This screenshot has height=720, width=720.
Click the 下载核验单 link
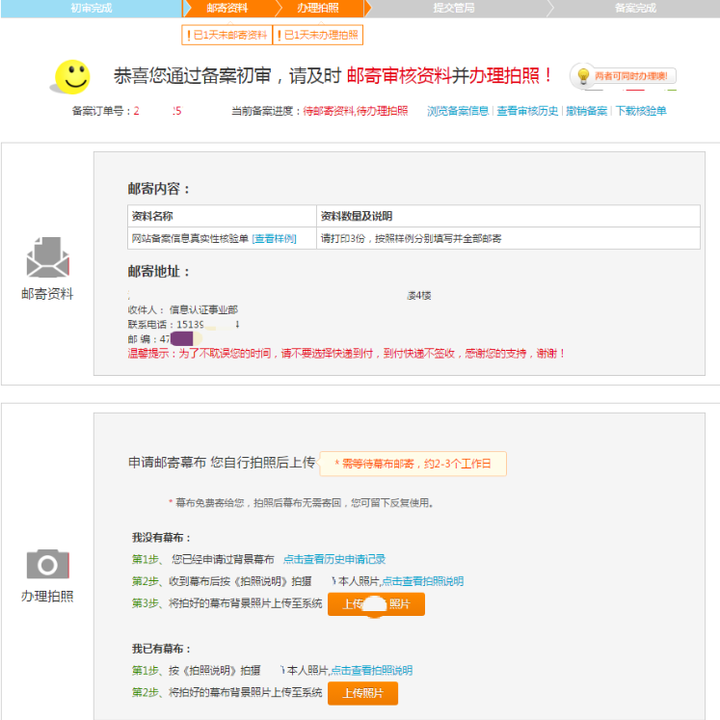pos(641,111)
